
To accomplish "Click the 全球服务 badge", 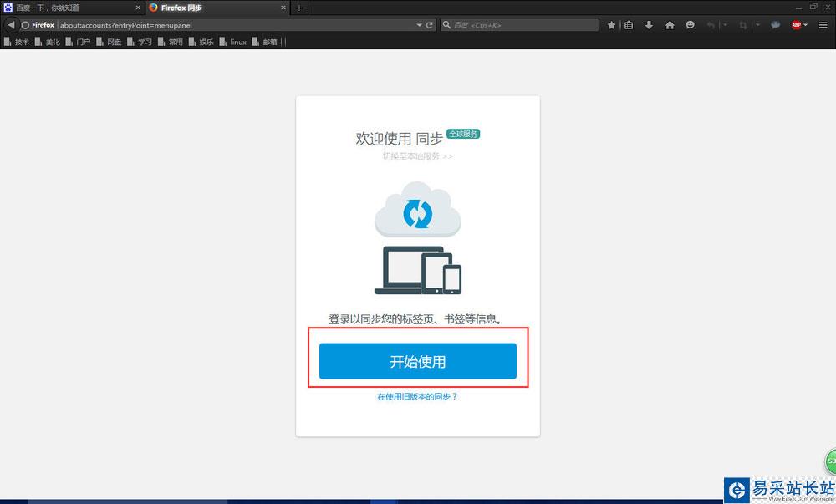I will pos(463,134).
